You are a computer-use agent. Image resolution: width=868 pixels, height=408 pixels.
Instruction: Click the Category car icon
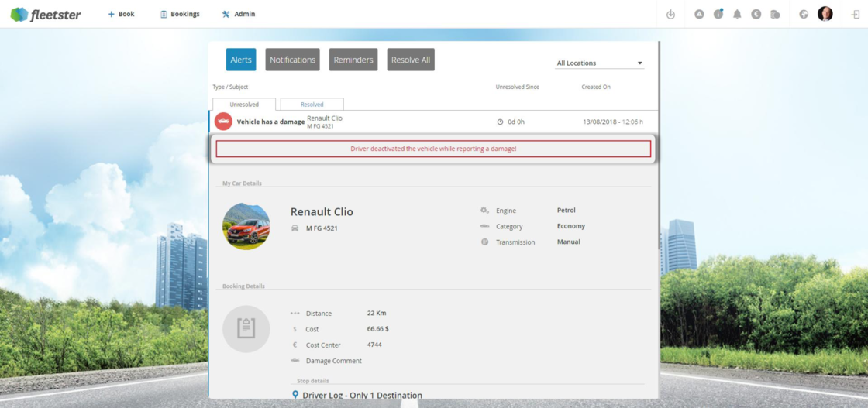tap(485, 226)
